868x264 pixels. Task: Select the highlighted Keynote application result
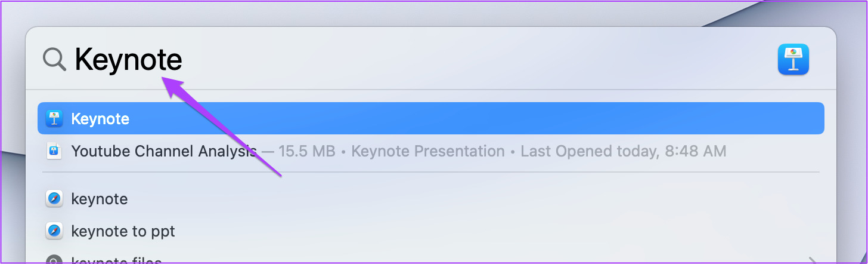(431, 118)
